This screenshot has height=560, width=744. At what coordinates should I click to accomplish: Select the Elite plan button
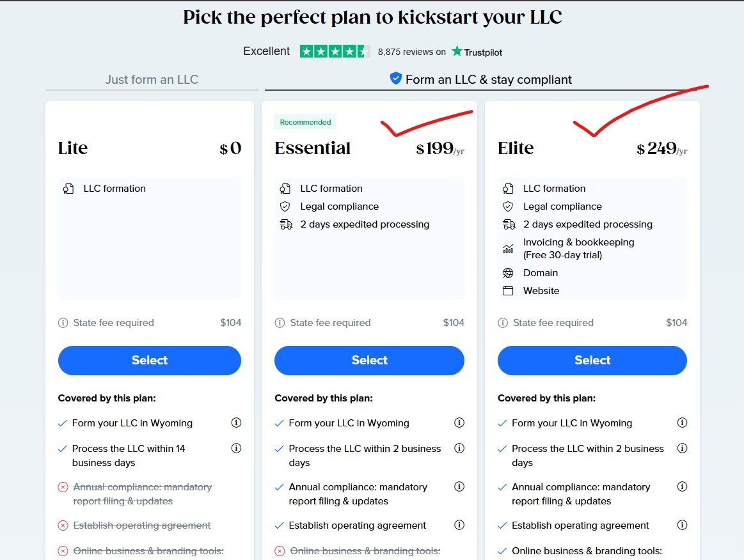(x=592, y=361)
